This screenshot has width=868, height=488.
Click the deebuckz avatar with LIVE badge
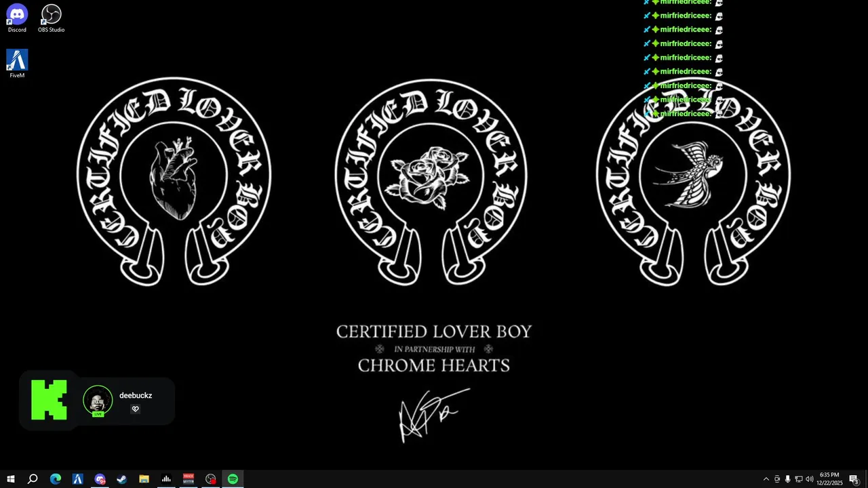point(98,401)
